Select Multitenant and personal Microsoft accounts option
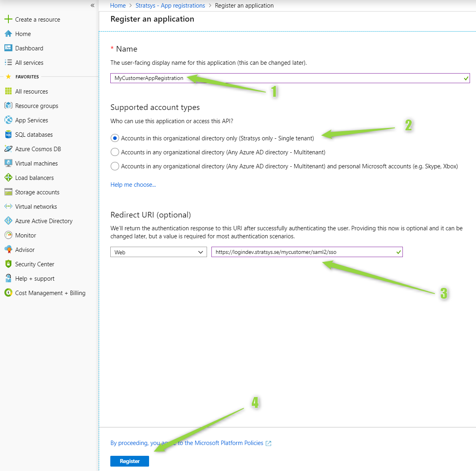The height and width of the screenshot is (471, 476). pos(115,166)
